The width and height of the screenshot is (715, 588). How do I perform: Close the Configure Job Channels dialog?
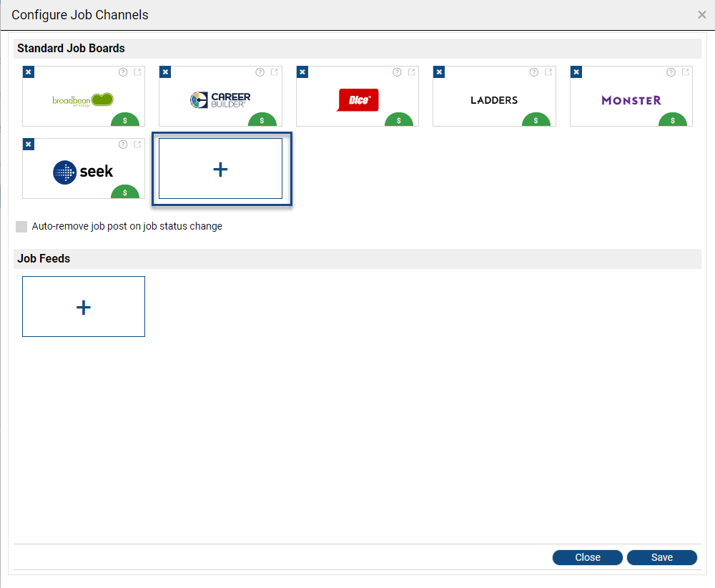702,15
